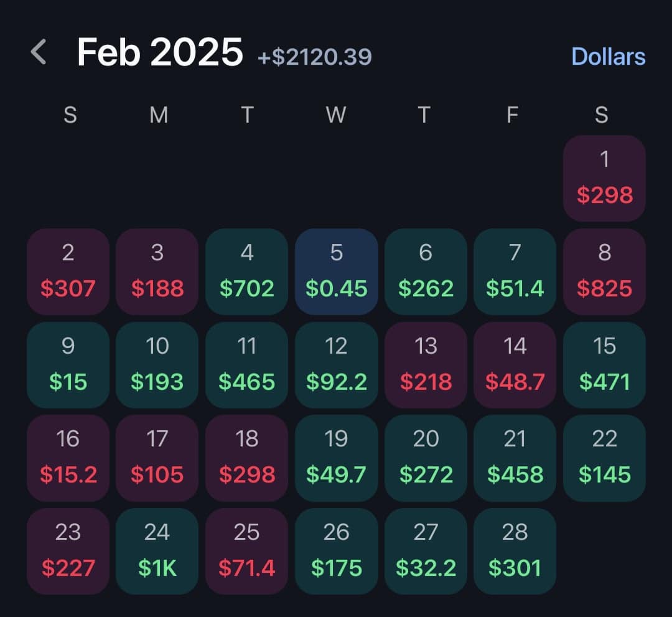The height and width of the screenshot is (617, 672).
Task: Tap day 13 with $218 loss
Action: coord(426,365)
